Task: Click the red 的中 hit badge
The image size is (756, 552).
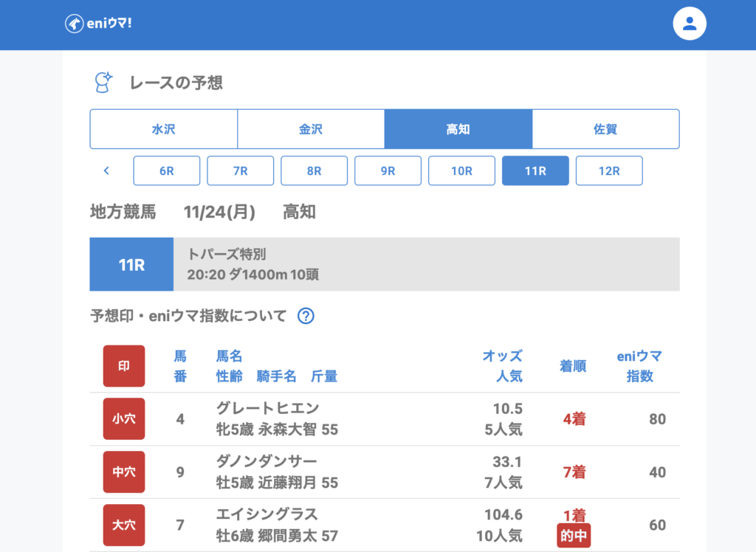Action: pyautogui.click(x=574, y=537)
